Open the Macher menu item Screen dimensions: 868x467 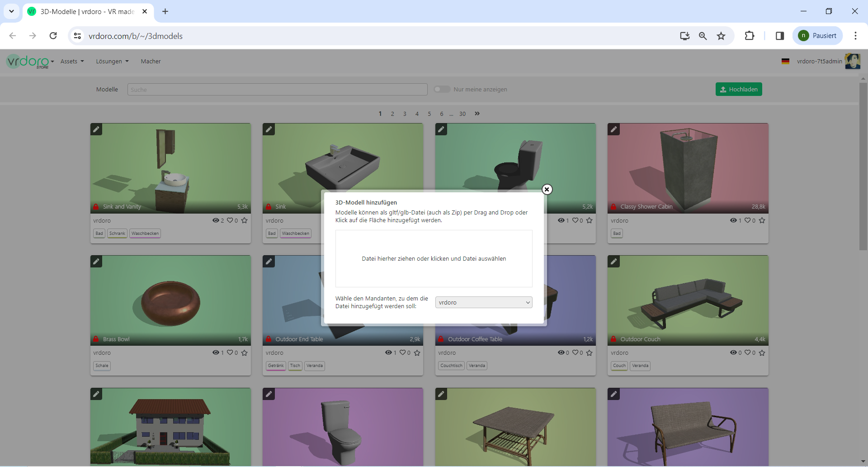[151, 62]
